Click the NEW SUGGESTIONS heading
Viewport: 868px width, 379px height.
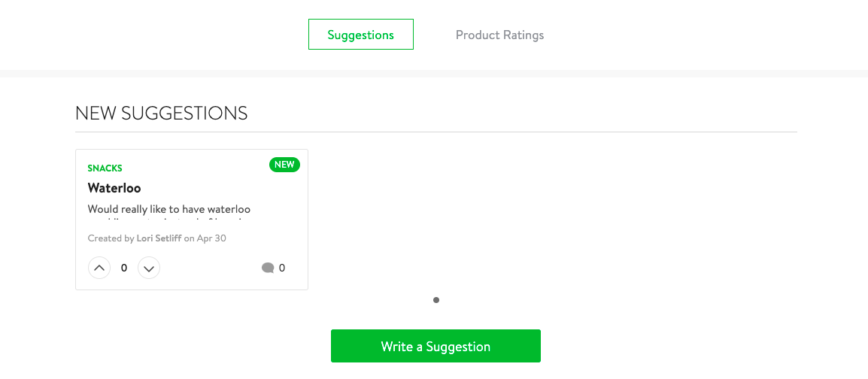[x=161, y=113]
